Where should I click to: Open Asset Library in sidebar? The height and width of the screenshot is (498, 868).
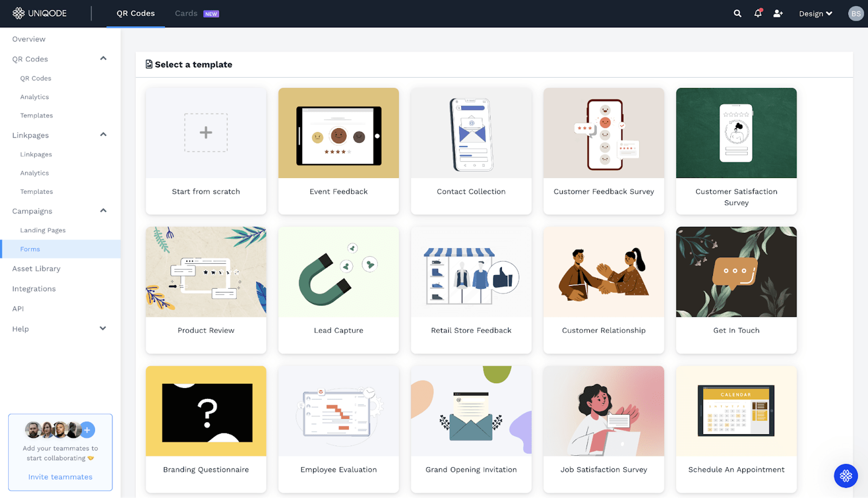point(36,269)
